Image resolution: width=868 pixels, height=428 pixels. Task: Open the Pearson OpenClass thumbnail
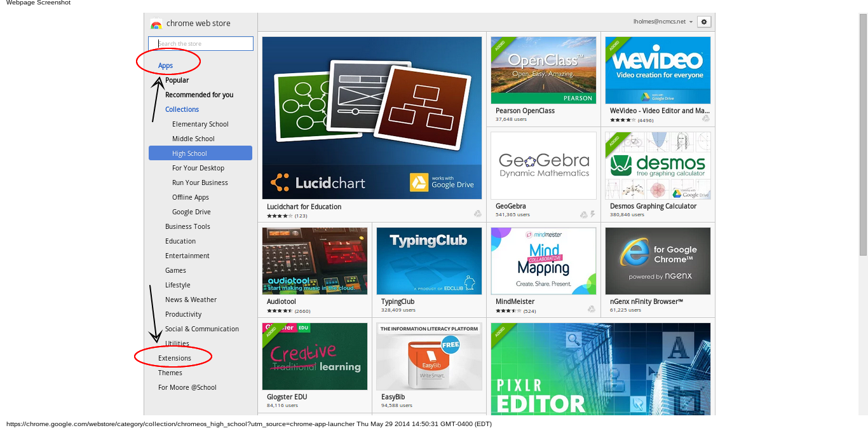pos(543,70)
